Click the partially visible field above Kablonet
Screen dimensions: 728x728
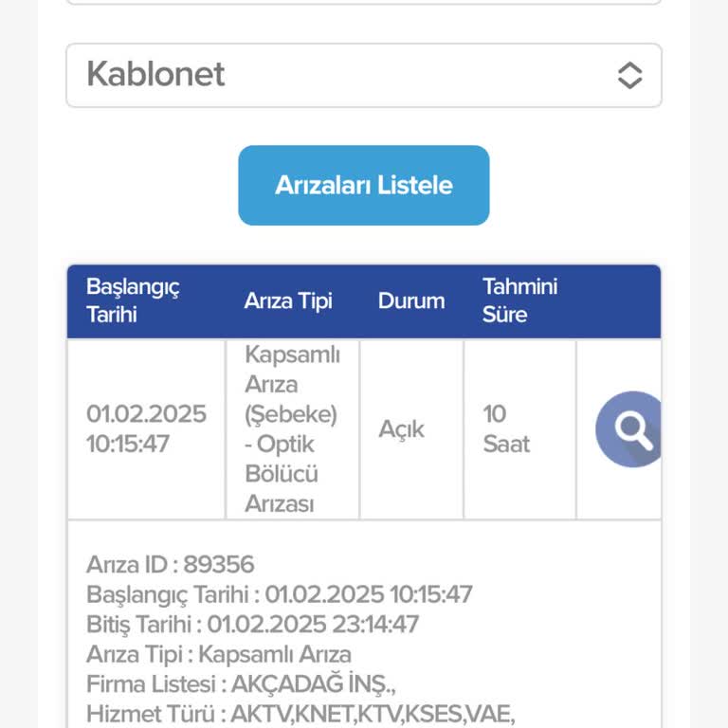pos(363,3)
